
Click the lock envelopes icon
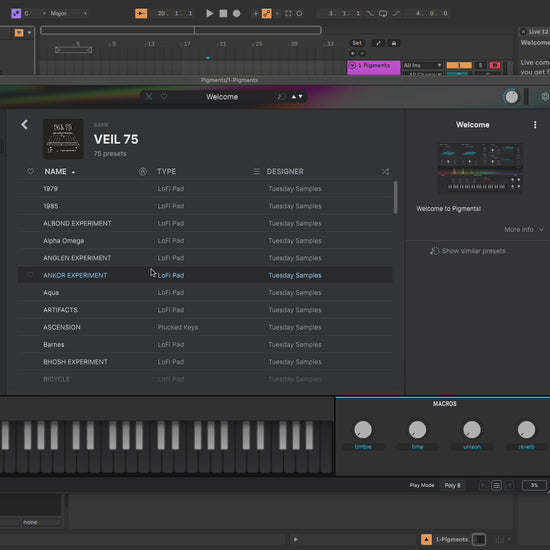394,43
